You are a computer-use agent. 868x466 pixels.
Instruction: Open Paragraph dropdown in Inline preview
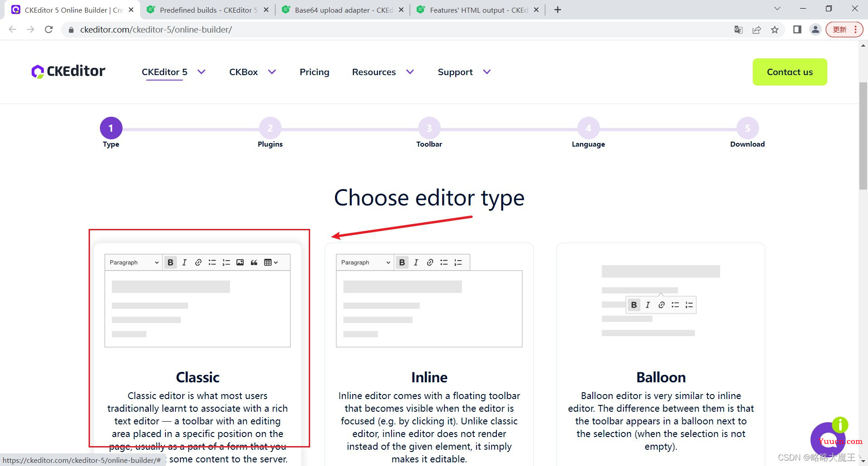pos(365,262)
